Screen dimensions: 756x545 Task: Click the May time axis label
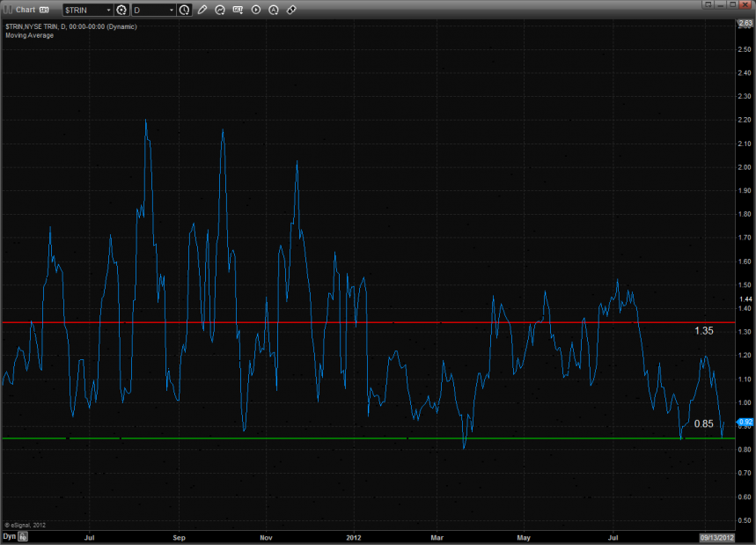(524, 537)
